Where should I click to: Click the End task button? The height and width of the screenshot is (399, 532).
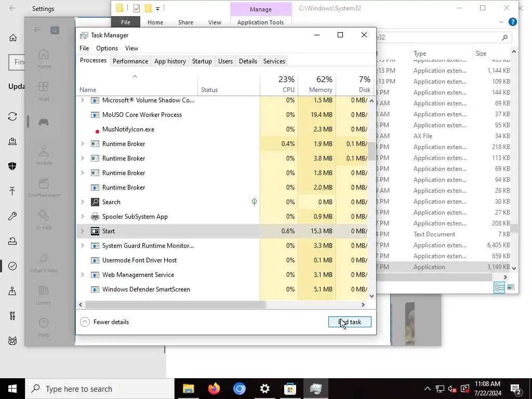pos(350,322)
